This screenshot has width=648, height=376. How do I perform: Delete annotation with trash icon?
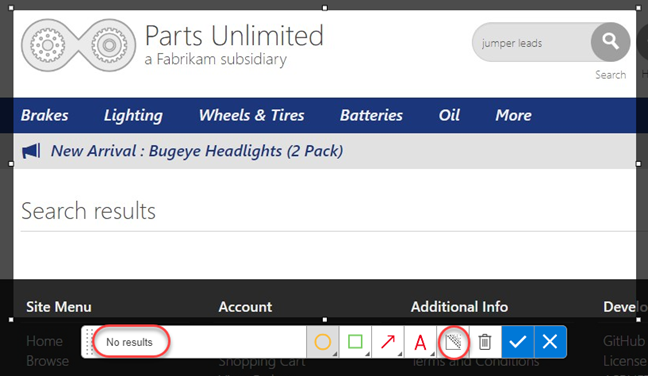[x=485, y=342]
